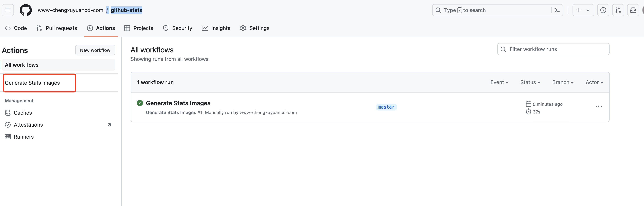
Task: Click the three-dot run options menu
Action: pos(599,107)
